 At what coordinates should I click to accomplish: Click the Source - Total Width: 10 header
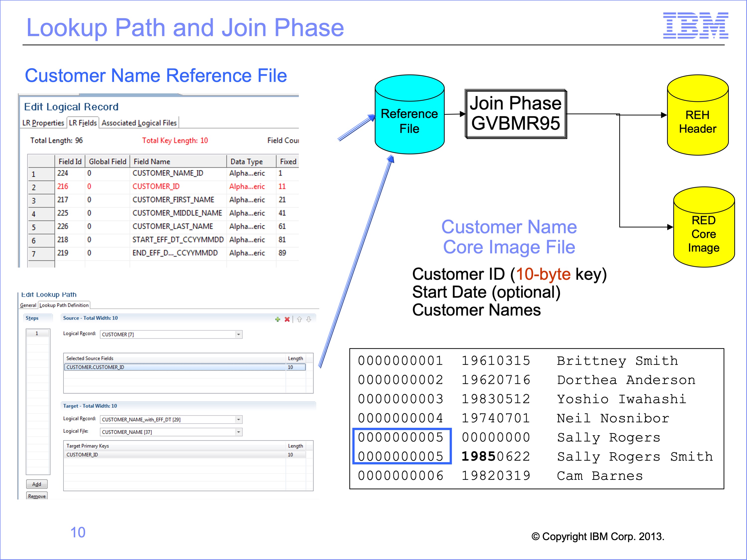90,318
